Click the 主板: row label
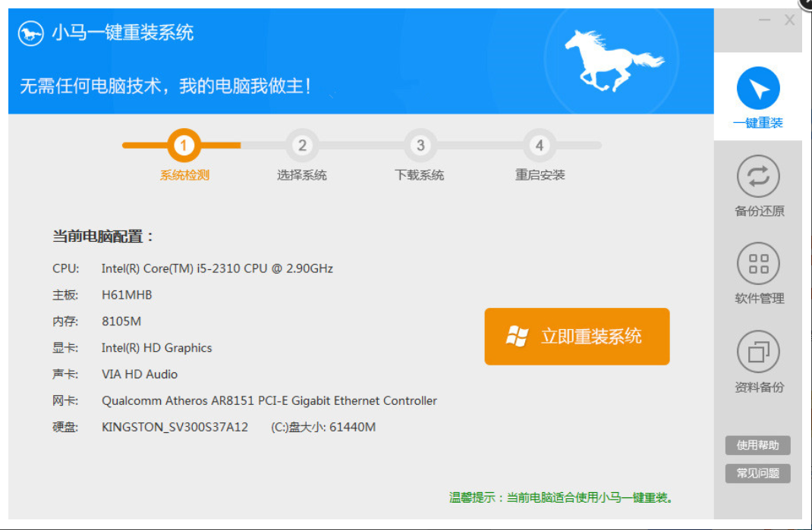The width and height of the screenshot is (812, 530). click(x=65, y=295)
